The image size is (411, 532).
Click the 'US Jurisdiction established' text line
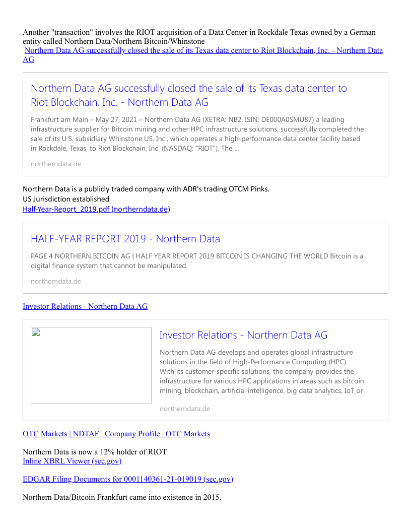[x=66, y=199]
